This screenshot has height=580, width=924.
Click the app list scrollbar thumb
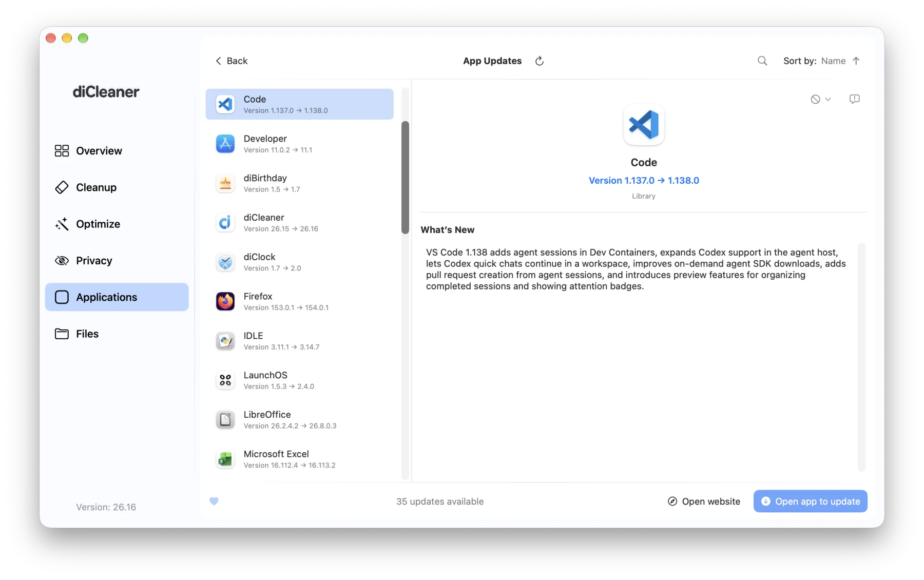tap(405, 178)
